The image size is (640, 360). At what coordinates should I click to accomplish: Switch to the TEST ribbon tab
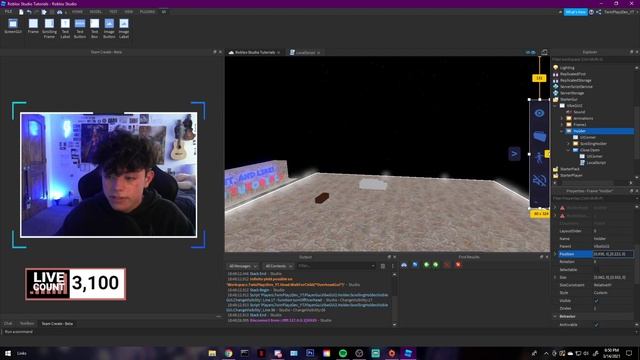pos(113,12)
